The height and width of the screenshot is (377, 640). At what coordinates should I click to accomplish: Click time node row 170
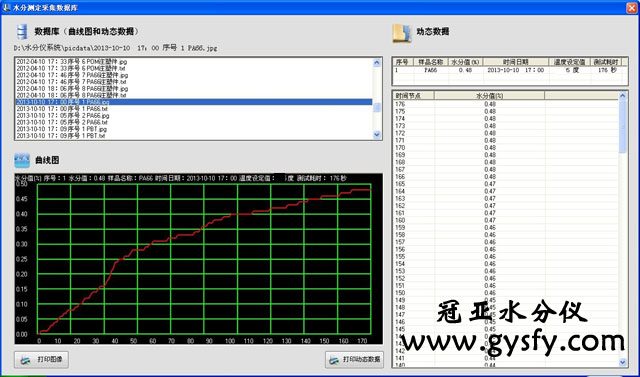[506, 148]
